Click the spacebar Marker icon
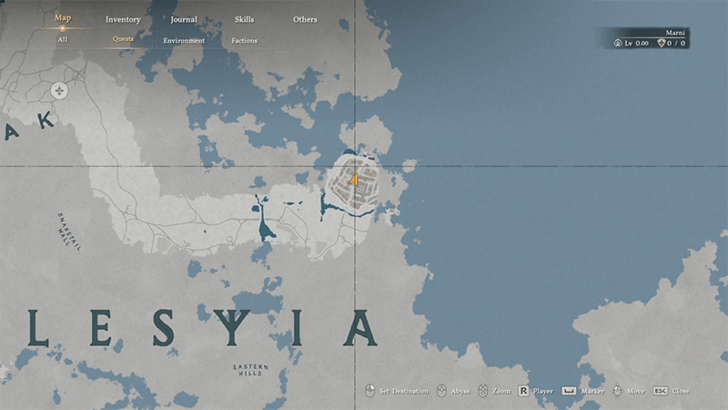Image resolution: width=728 pixels, height=410 pixels. 567,391
